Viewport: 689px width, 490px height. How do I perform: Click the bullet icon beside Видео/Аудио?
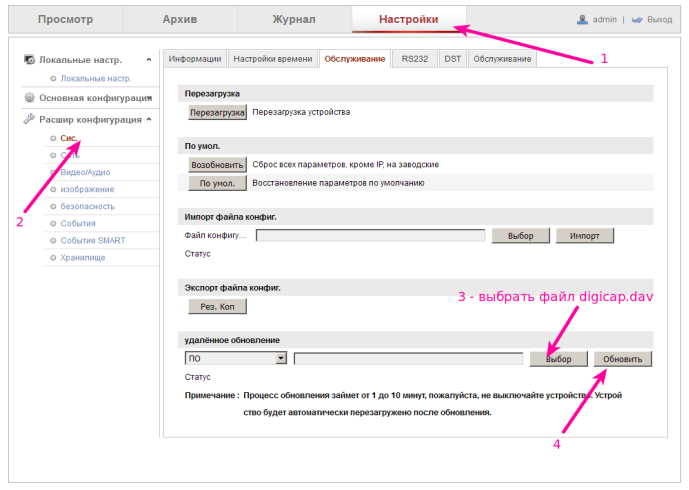(52, 172)
